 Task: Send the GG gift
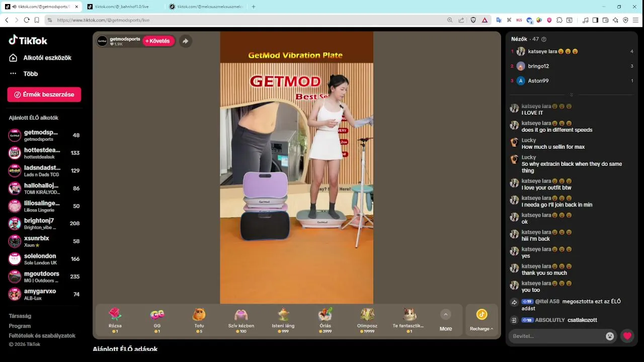157,320
